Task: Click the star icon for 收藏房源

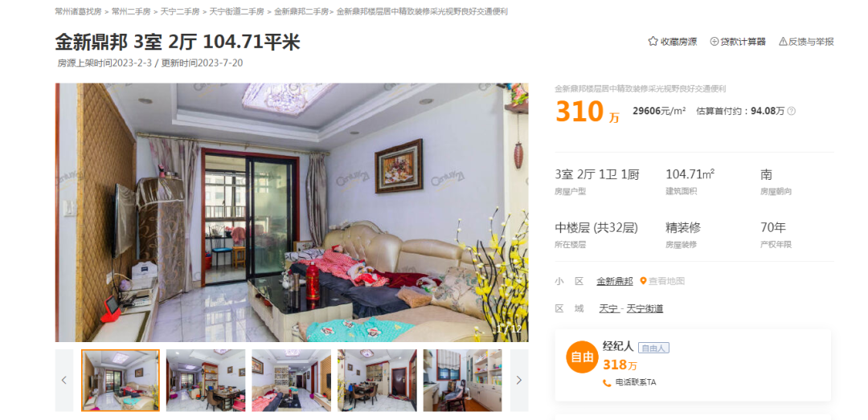Action: (x=653, y=41)
